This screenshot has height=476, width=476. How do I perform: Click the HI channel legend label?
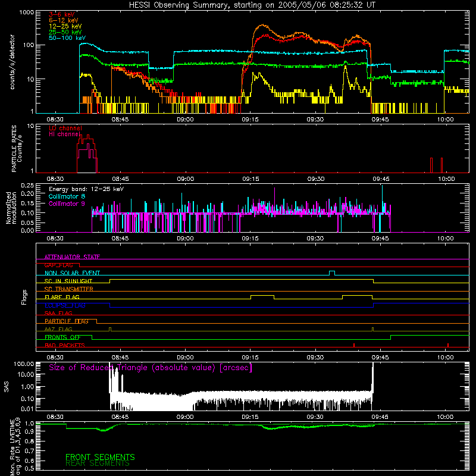point(64,134)
